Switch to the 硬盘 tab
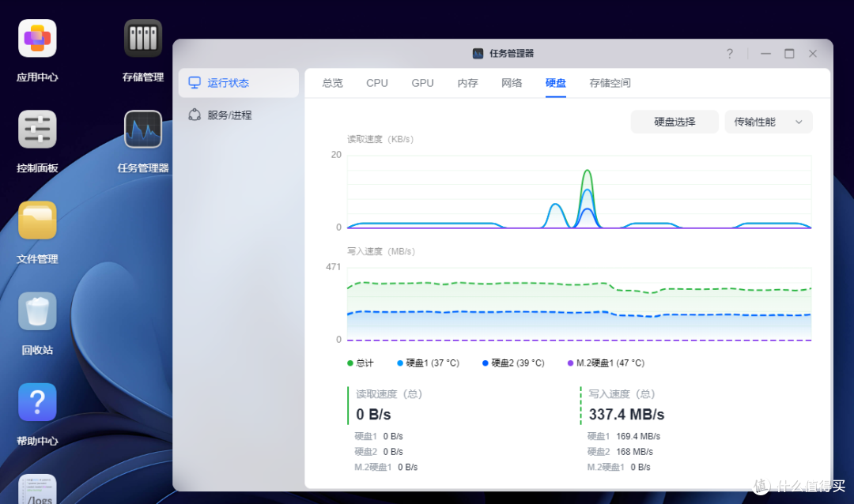 click(x=556, y=83)
